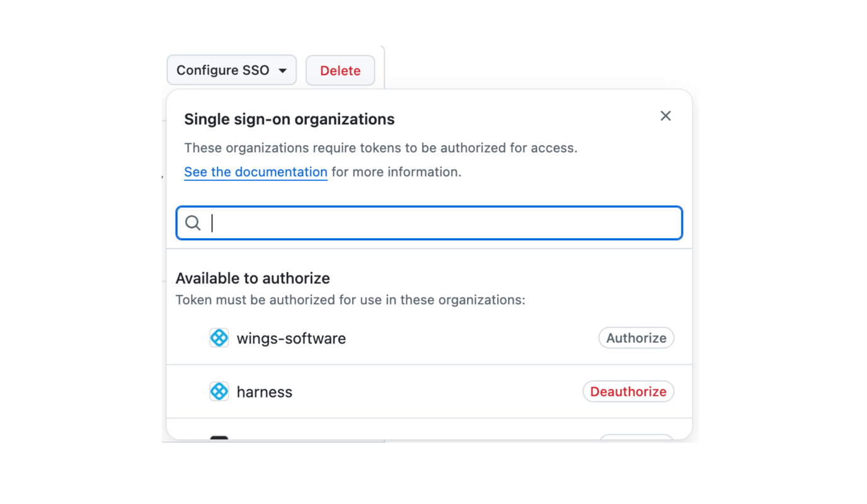Viewport: 867px width, 504px height.
Task: Click the Available to authorize heading
Action: (x=253, y=278)
